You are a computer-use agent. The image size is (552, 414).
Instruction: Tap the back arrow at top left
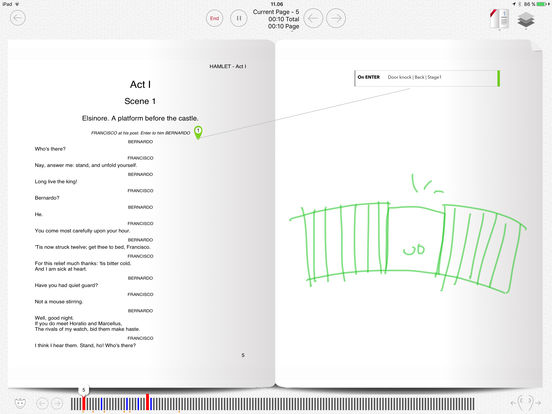[x=18, y=18]
